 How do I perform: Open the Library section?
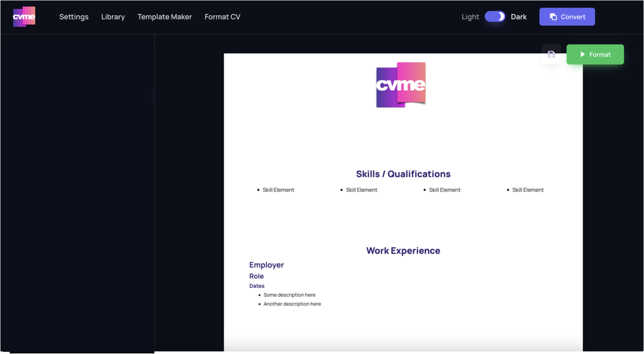point(113,16)
